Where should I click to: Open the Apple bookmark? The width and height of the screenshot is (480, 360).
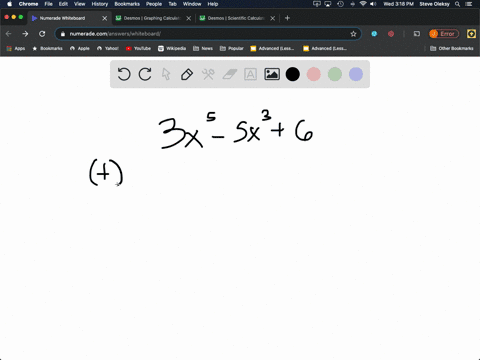[x=80, y=48]
